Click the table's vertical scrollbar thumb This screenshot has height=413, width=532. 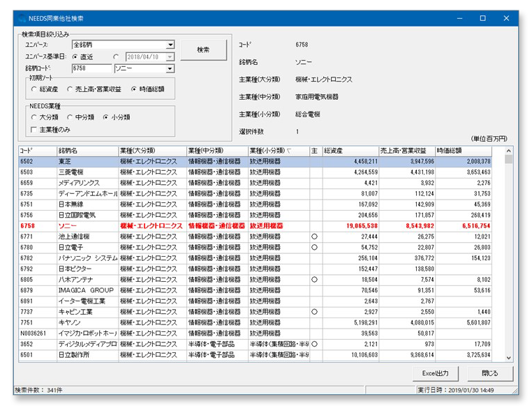[508, 159]
